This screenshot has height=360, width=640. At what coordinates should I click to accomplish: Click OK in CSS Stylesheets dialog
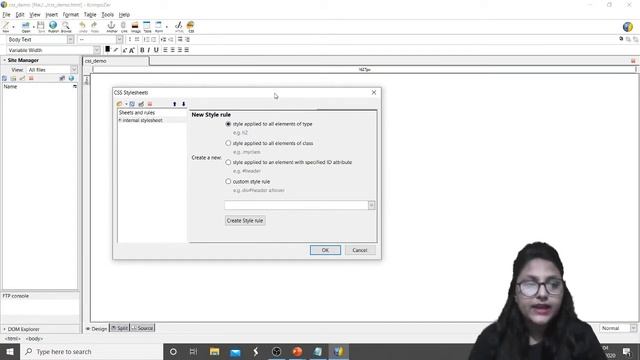tap(325, 250)
